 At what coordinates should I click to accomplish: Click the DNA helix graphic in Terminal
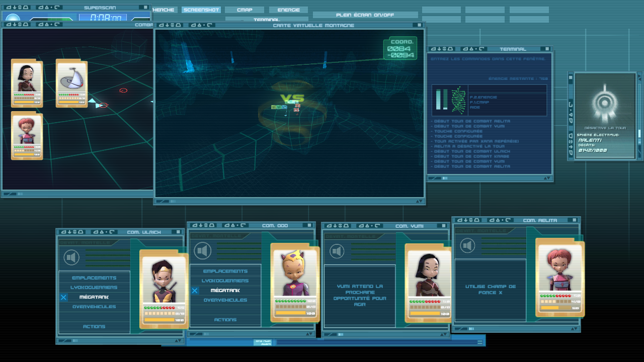[458, 100]
